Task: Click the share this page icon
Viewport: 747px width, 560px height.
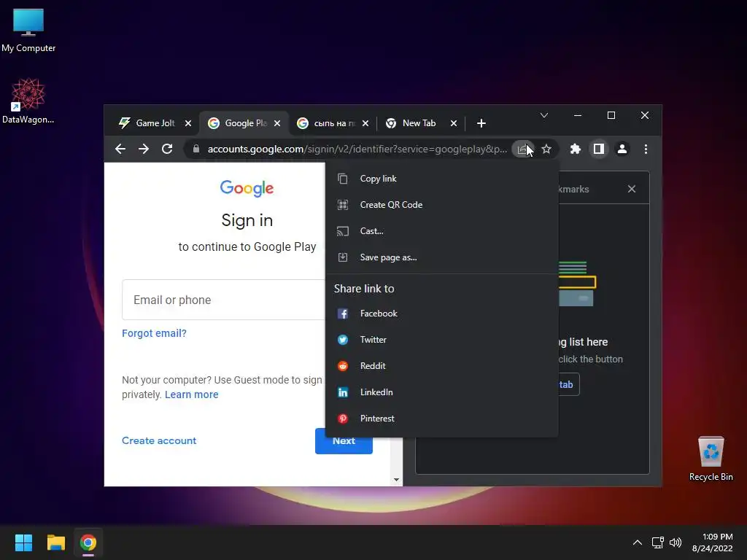Action: pyautogui.click(x=522, y=149)
